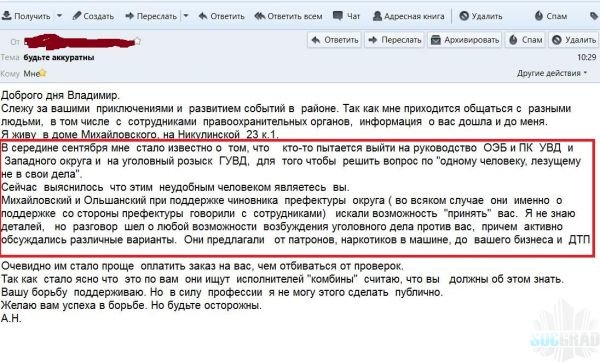
Task: Click Удалить in the top toolbar
Action: pos(481,16)
